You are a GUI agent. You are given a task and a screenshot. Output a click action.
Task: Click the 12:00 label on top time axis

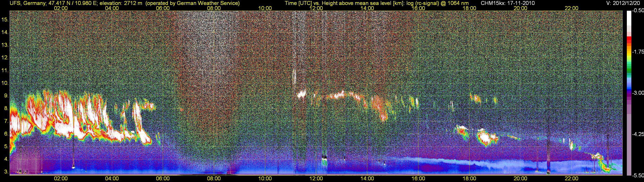(x=316, y=8)
